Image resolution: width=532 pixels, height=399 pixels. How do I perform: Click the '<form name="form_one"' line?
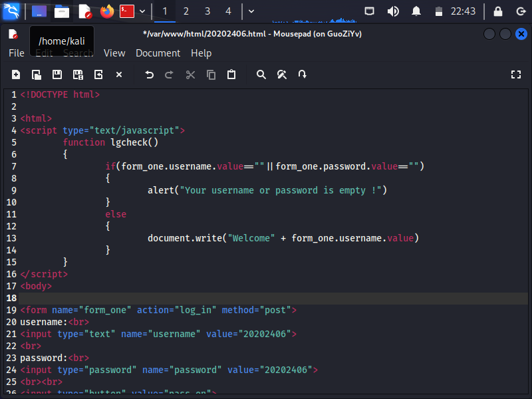[x=158, y=310]
